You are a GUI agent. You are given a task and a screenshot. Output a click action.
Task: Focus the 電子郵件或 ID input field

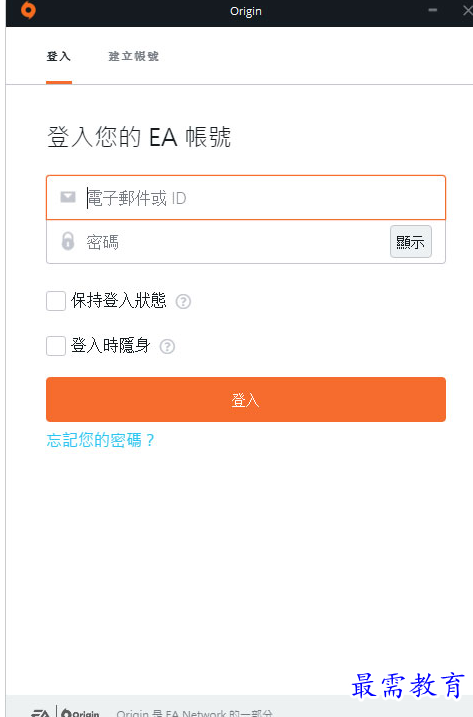pyautogui.click(x=246, y=198)
